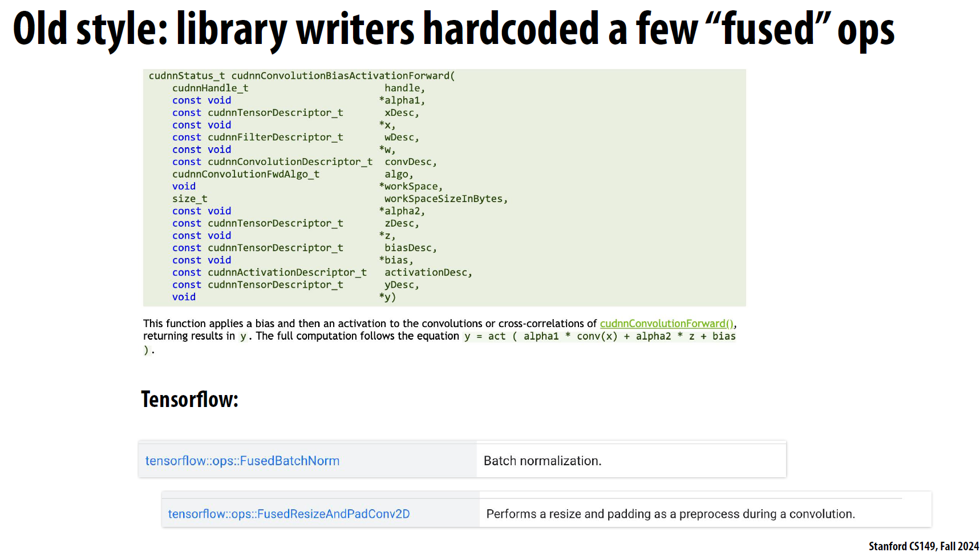
Task: Click the "*alpha2," parameter
Action: point(402,211)
